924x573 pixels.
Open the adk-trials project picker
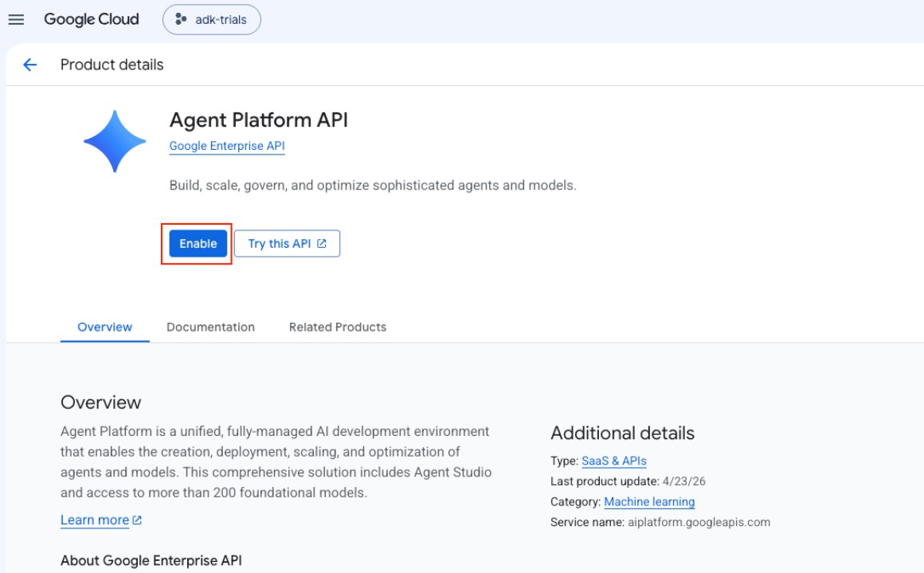212,19
